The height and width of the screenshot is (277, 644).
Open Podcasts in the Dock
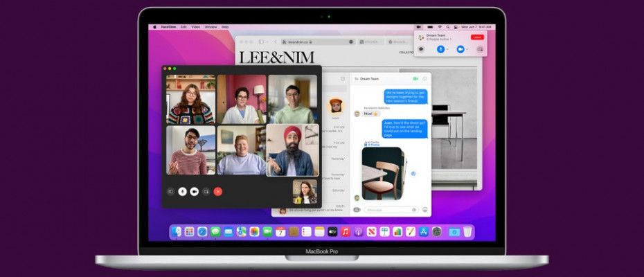[359, 231]
